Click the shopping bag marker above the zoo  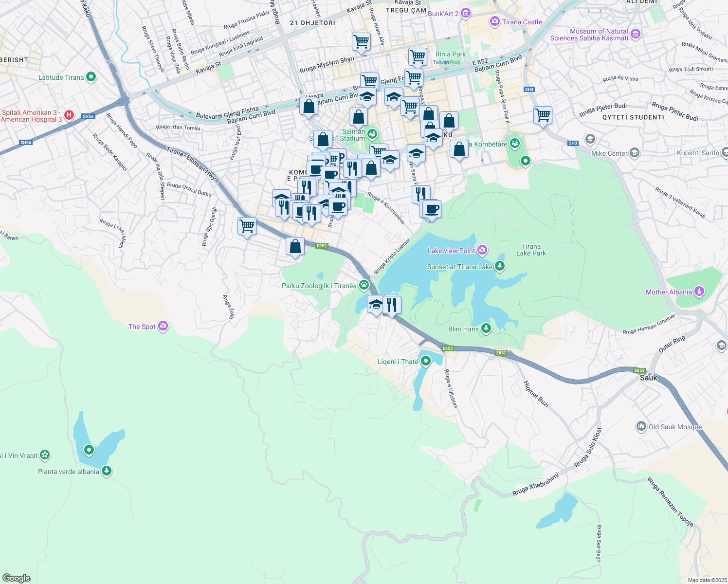pos(295,247)
